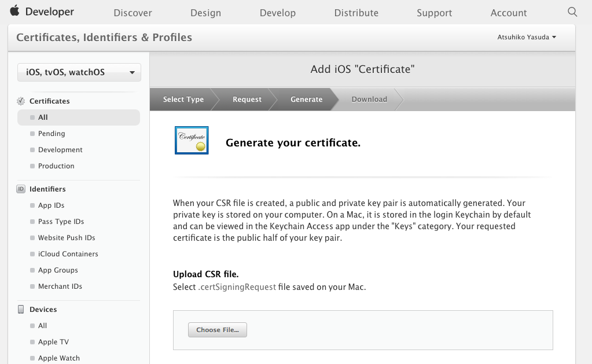The image size is (592, 364).
Task: Click the Identifiers section heading
Action: tap(47, 189)
